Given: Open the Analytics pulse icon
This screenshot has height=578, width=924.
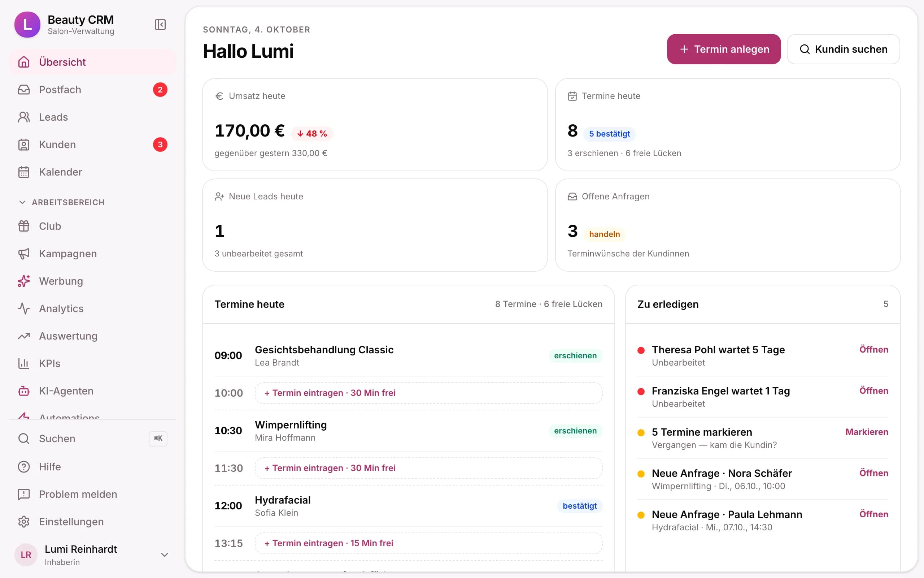Looking at the screenshot, I should click(x=24, y=309).
